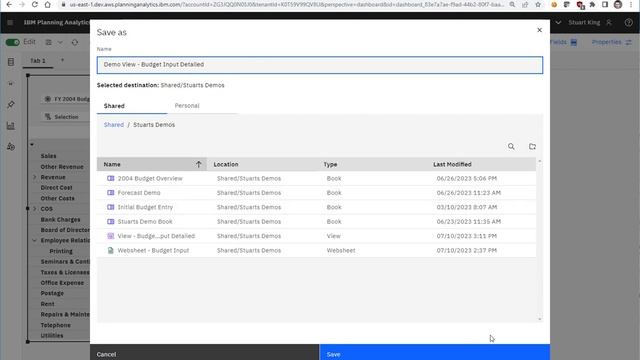Open the Fields panel

click(563, 42)
